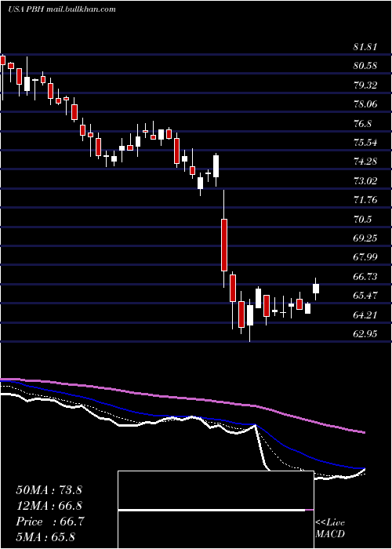Click the white MACD line in the box
The image size is (392, 549).
(x=212, y=510)
